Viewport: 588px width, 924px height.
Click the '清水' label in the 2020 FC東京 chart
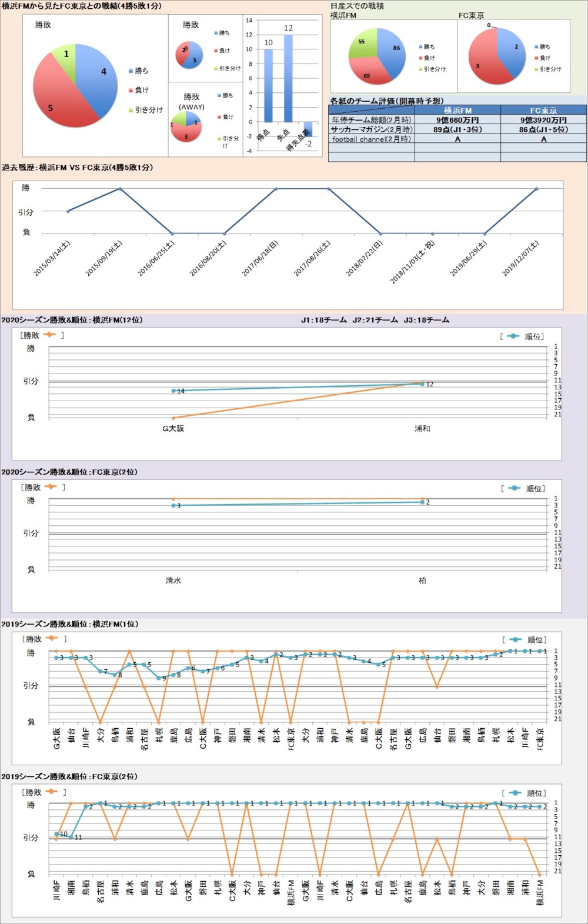pyautogui.click(x=173, y=581)
